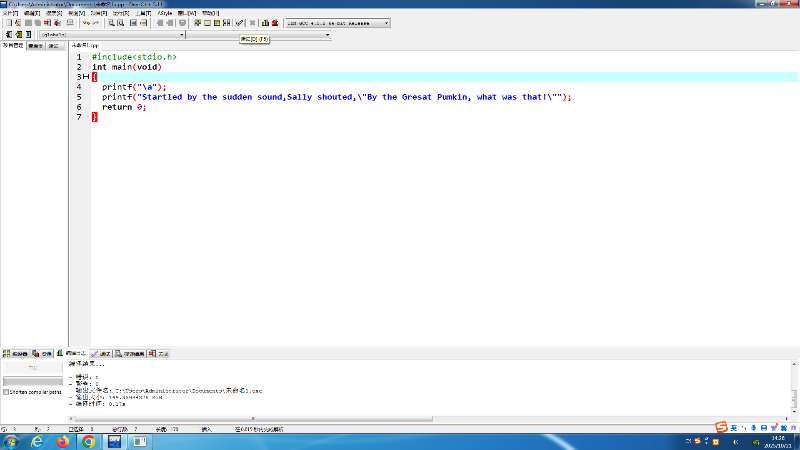
Task: Click the Replace toolbar icon
Action: click(120, 23)
